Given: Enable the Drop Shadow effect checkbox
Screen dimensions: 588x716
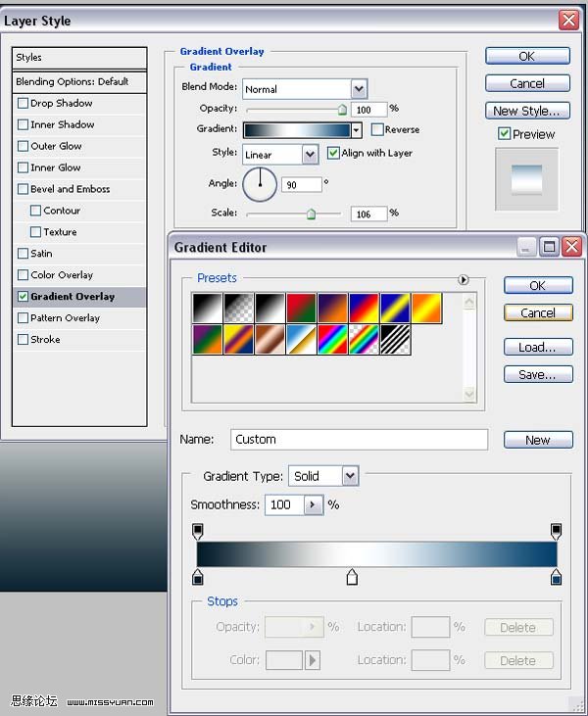Looking at the screenshot, I should point(23,103).
